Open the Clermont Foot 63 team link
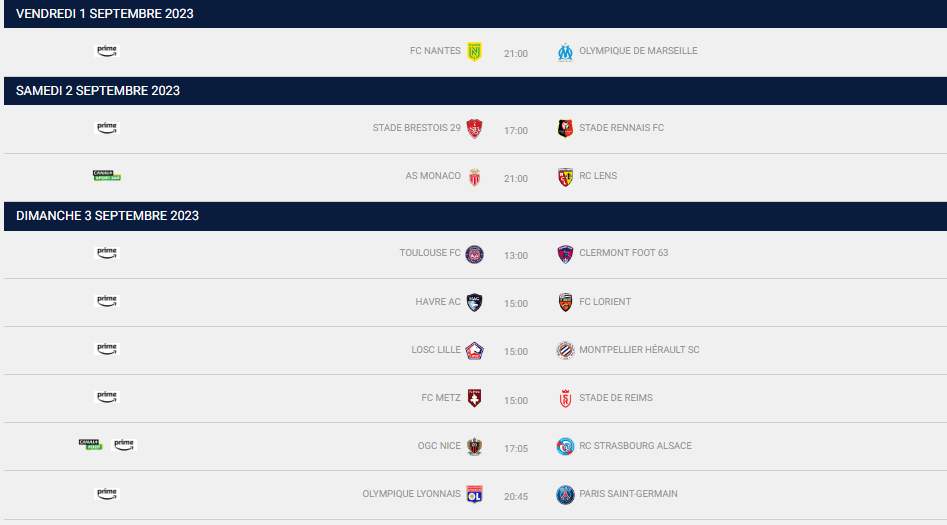 coord(623,253)
